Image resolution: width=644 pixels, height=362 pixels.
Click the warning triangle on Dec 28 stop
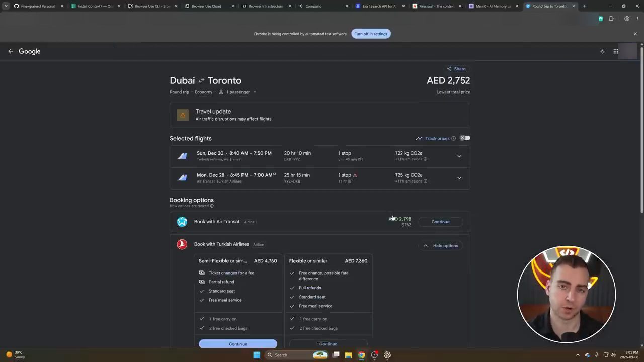[355, 175]
